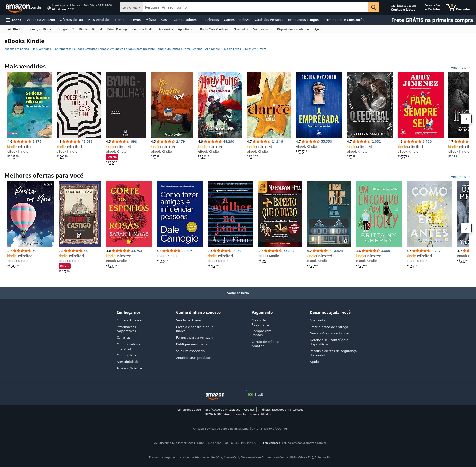Screen dimensions: 476x467
Task: Open Corte de Espinhos e Rosas cover
Action: coord(129,214)
